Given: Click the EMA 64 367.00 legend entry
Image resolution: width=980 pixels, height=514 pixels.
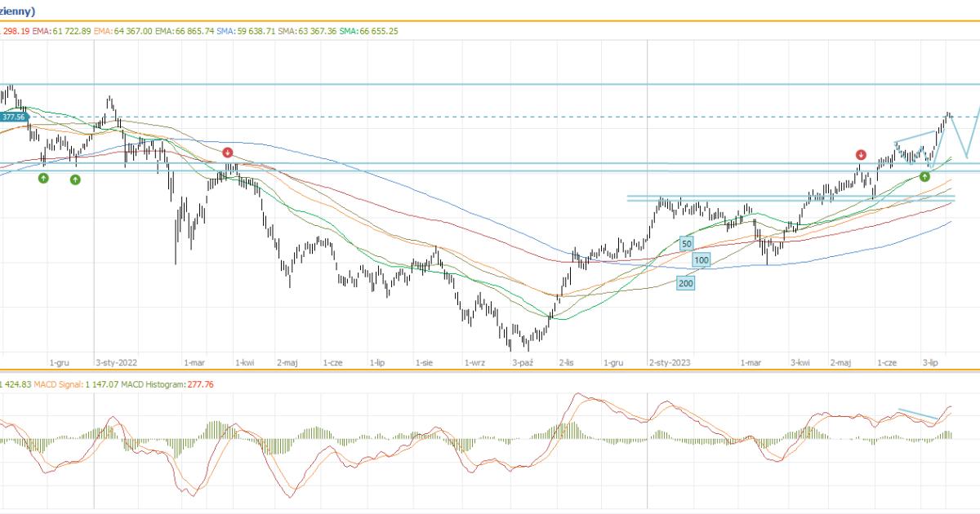Looking at the screenshot, I should pyautogui.click(x=123, y=31).
